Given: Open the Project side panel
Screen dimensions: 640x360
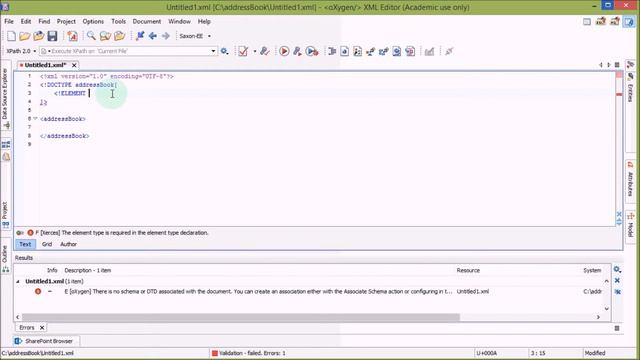Looking at the screenshot, I should tap(5, 214).
